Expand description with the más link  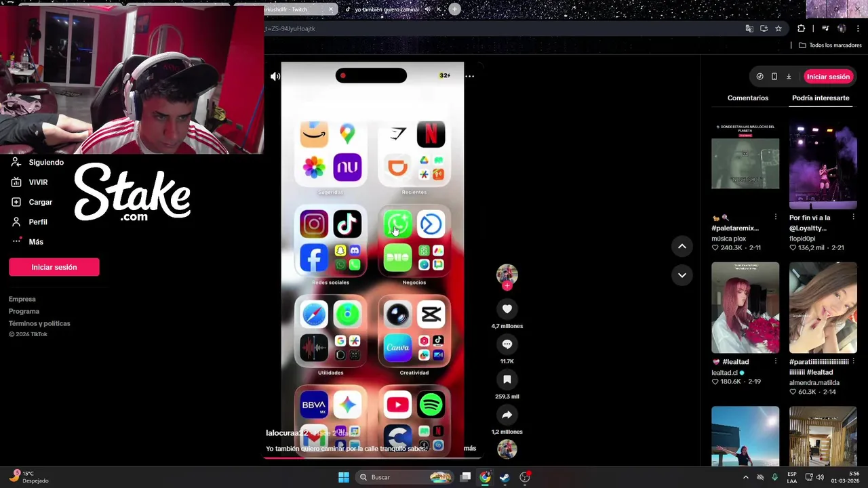[x=470, y=448]
